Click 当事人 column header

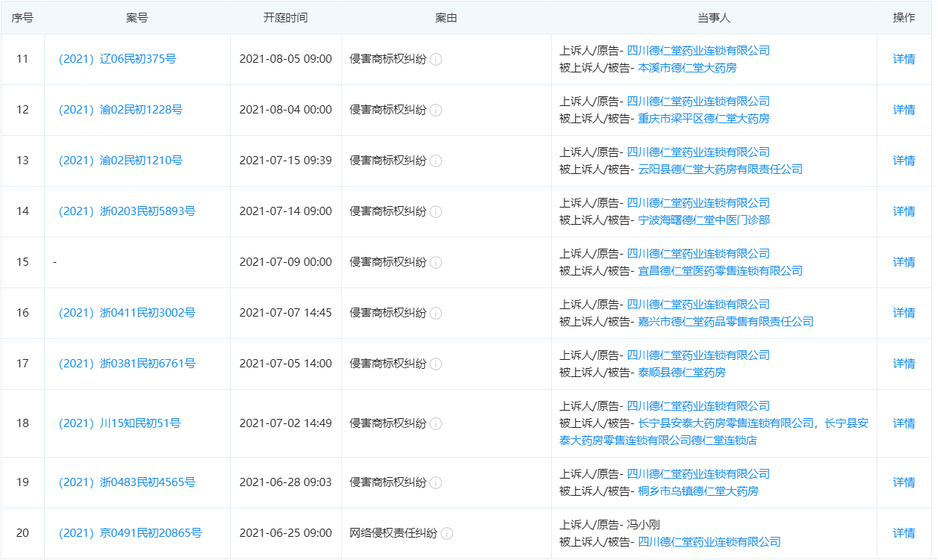point(714,18)
